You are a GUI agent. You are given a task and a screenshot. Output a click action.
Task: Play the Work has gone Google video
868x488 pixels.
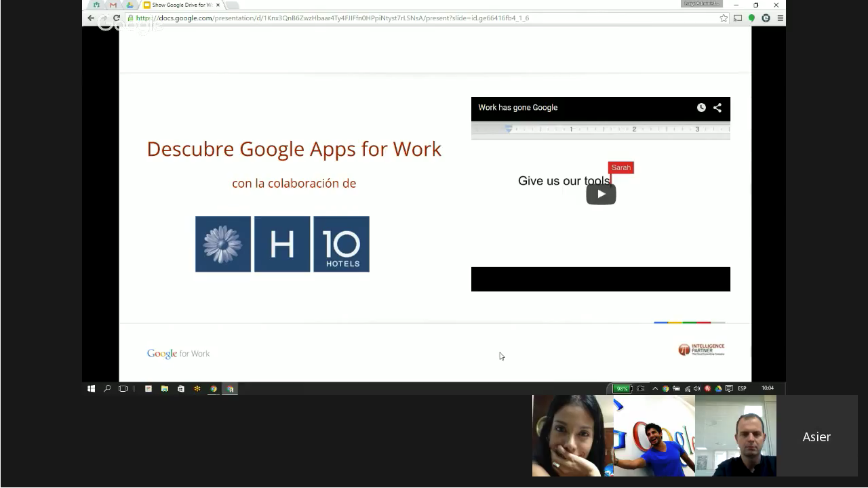click(x=601, y=194)
